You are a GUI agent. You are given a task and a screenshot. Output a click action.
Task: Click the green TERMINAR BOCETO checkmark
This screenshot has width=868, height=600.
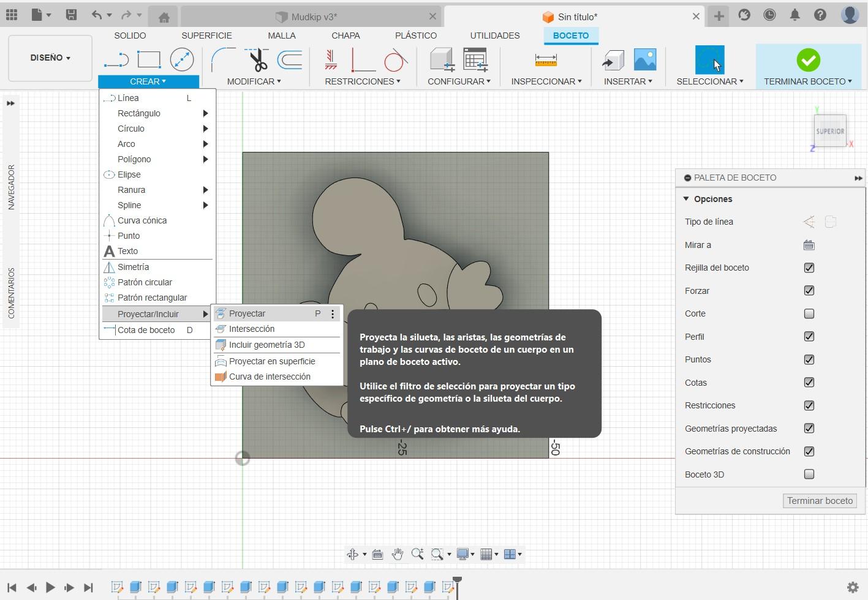[x=808, y=60]
